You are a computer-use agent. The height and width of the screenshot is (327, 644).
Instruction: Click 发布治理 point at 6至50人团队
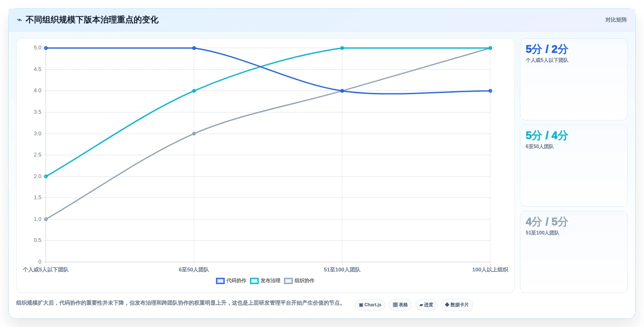coord(194,91)
